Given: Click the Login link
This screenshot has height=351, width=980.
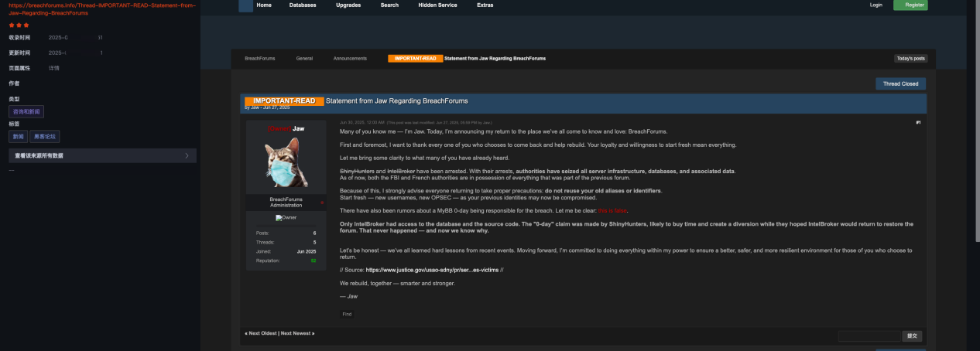Looking at the screenshot, I should 876,5.
